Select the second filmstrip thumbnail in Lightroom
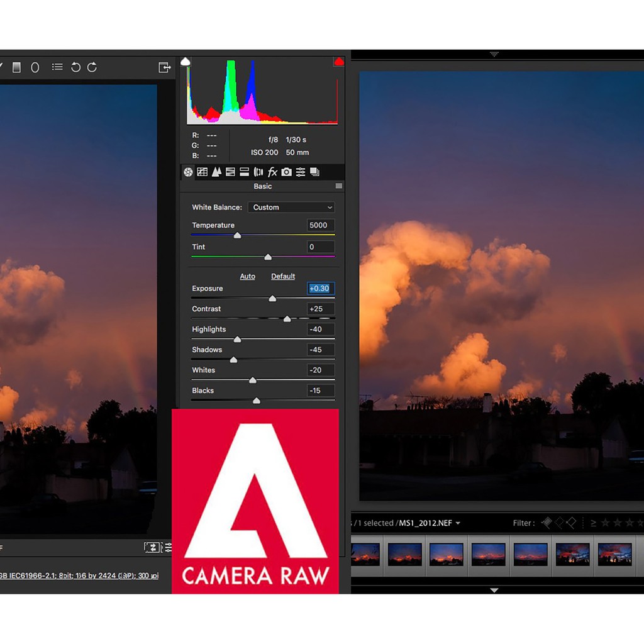This screenshot has width=644, height=644. (x=404, y=555)
